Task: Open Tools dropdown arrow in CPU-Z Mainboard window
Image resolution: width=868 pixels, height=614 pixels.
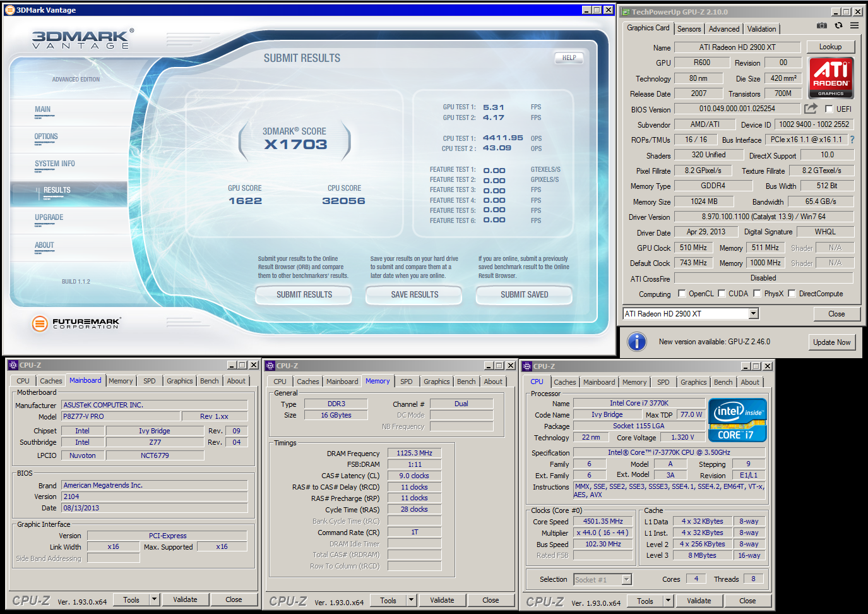Action: 154,599
